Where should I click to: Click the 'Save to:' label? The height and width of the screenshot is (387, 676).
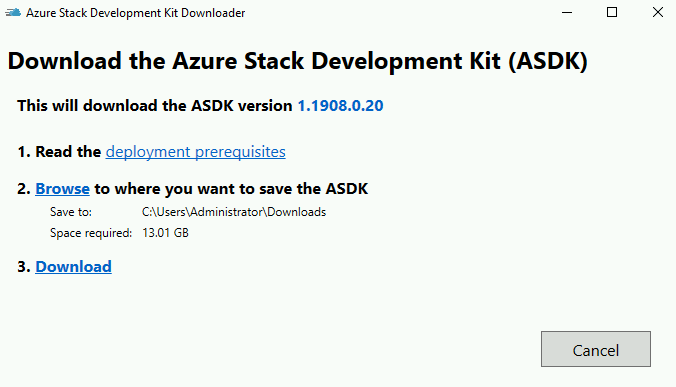pos(71,212)
